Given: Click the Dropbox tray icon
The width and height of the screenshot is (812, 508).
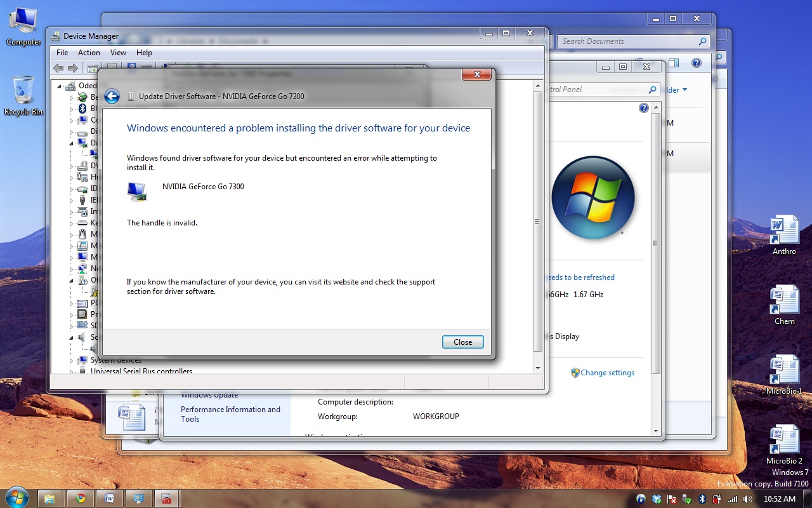Looking at the screenshot, I should [x=657, y=499].
